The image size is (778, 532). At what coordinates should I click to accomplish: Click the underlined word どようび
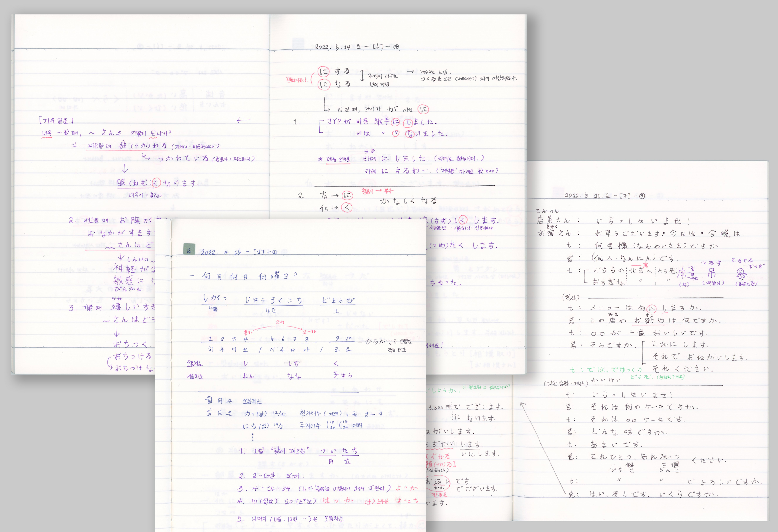pos(338,300)
